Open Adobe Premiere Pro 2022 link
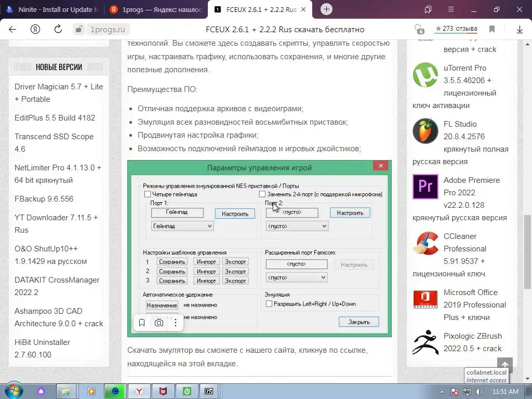 (460, 199)
